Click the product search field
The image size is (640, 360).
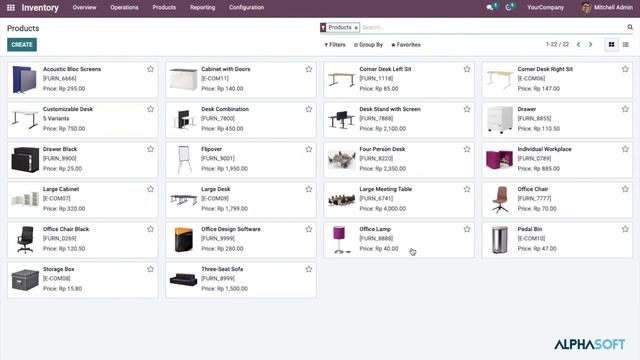[492, 27]
